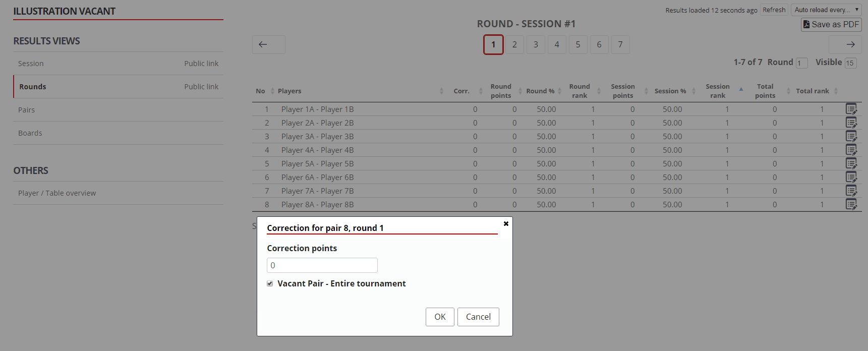Viewport: 868px width, 351px height.
Task: Open the Boards results view
Action: pyautogui.click(x=30, y=133)
